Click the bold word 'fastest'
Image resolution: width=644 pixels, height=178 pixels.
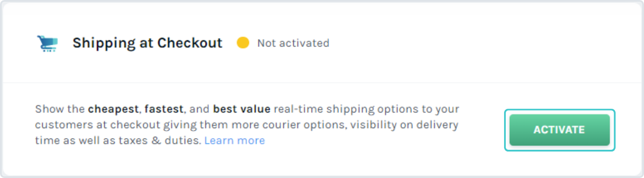164,109
